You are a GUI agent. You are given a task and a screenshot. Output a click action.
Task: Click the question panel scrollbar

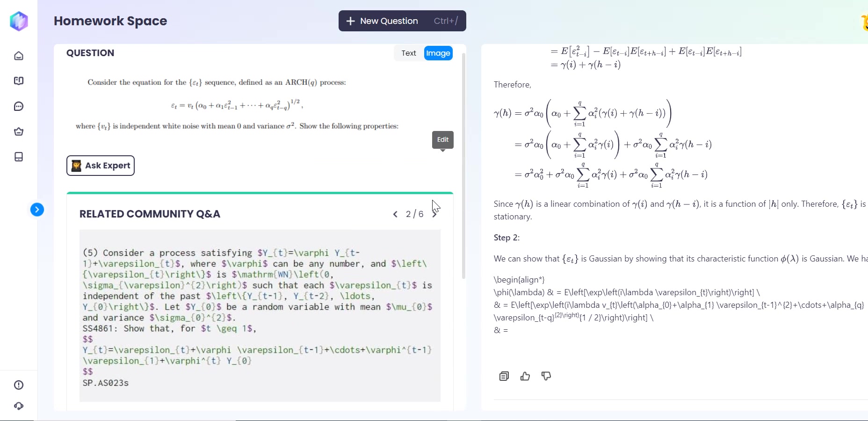point(463,166)
